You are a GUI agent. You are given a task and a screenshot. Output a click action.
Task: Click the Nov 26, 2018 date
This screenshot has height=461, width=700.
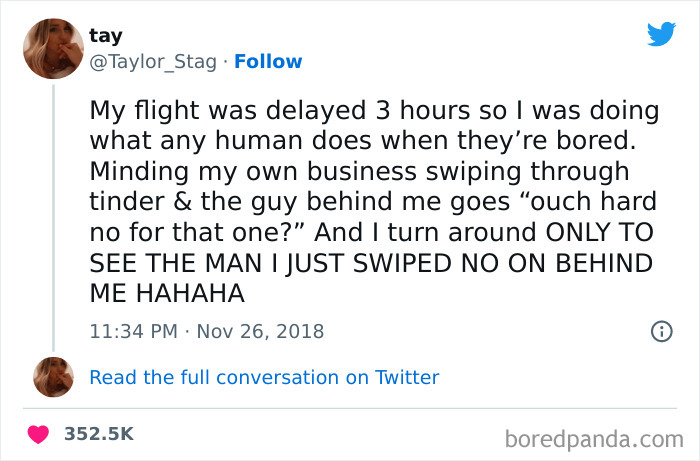click(x=262, y=330)
